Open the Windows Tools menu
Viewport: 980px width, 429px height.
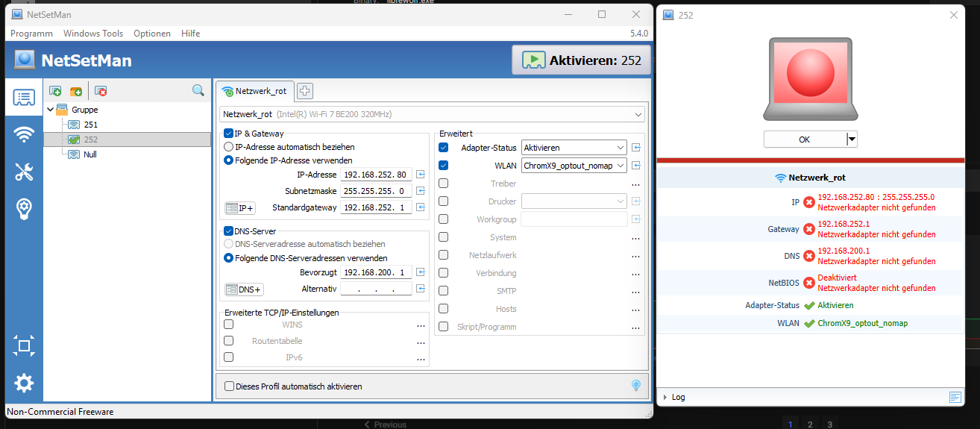pos(93,34)
